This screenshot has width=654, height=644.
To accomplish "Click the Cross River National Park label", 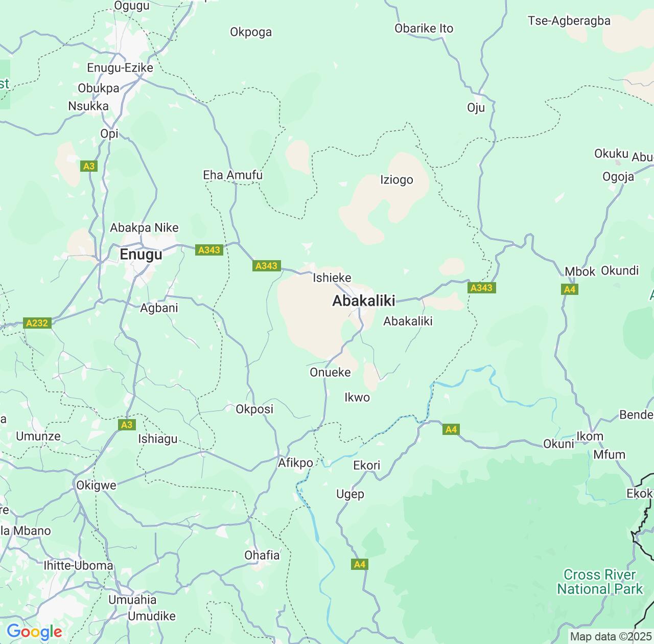I will [x=600, y=582].
